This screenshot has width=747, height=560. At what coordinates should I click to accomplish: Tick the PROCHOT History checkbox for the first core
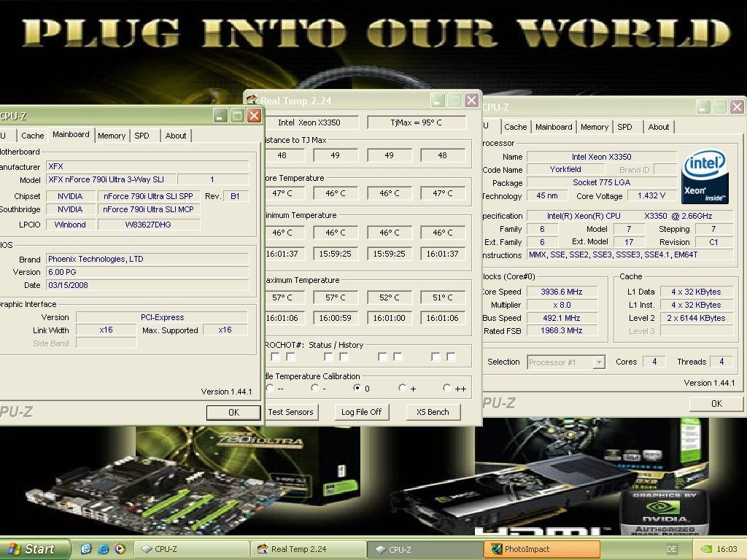(x=290, y=356)
